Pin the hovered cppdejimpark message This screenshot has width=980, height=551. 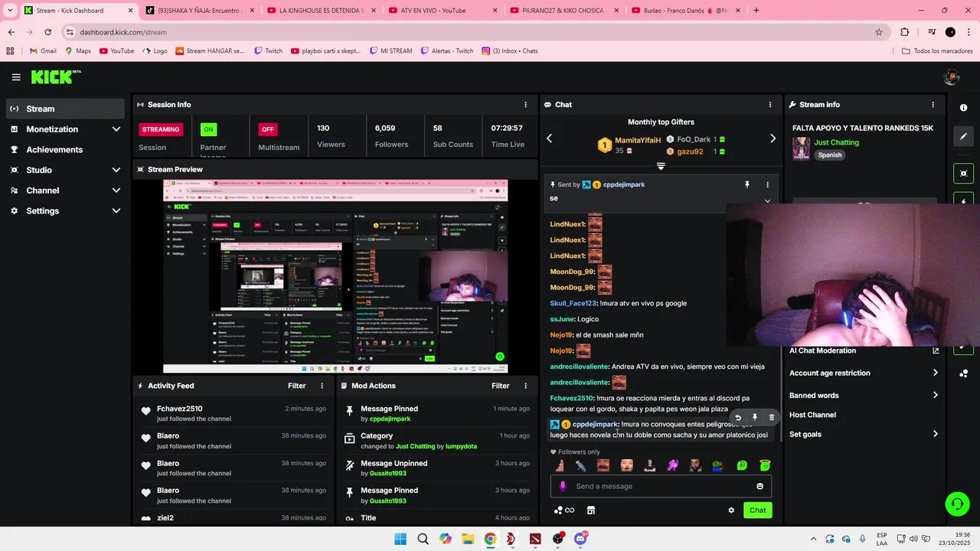coord(755,418)
